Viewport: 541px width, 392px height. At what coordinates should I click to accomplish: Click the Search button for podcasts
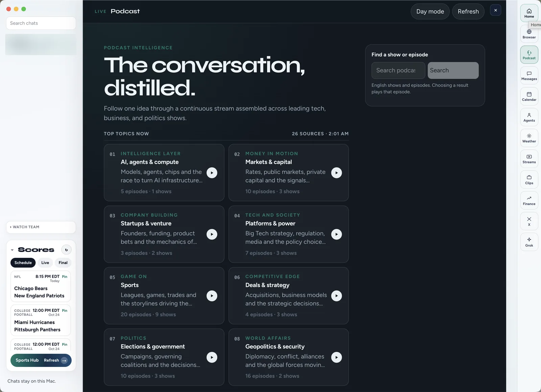click(453, 70)
